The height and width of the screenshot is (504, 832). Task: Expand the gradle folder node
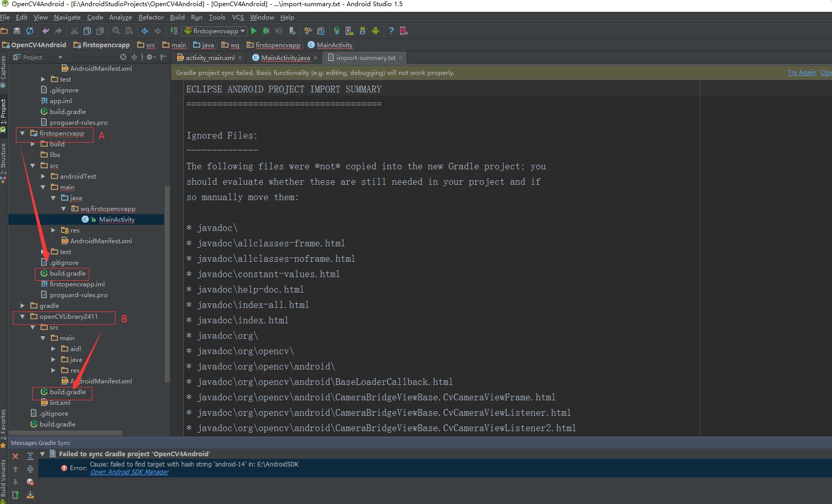(22, 306)
